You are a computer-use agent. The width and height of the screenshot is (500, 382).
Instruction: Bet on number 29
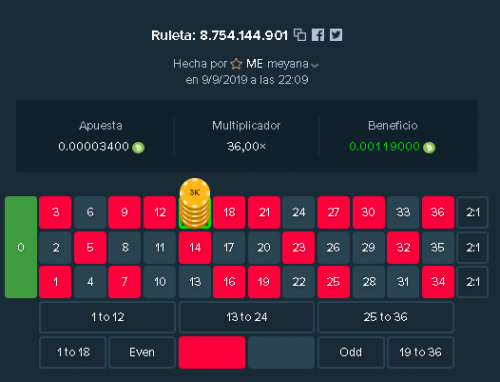(x=369, y=248)
